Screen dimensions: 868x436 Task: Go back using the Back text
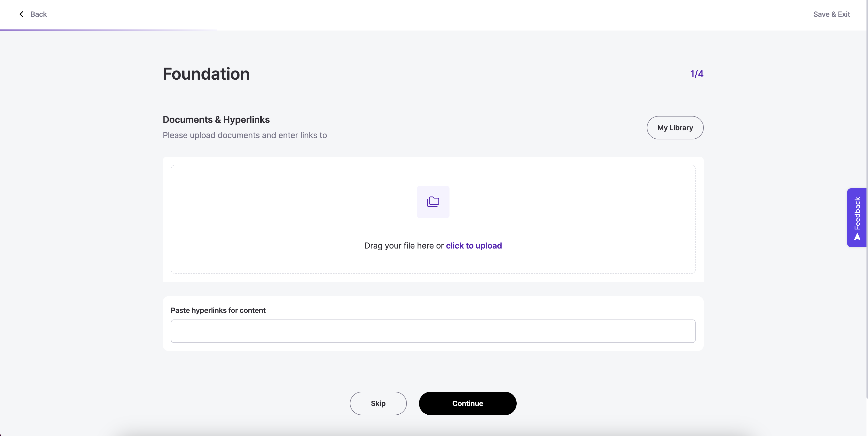pyautogui.click(x=38, y=14)
